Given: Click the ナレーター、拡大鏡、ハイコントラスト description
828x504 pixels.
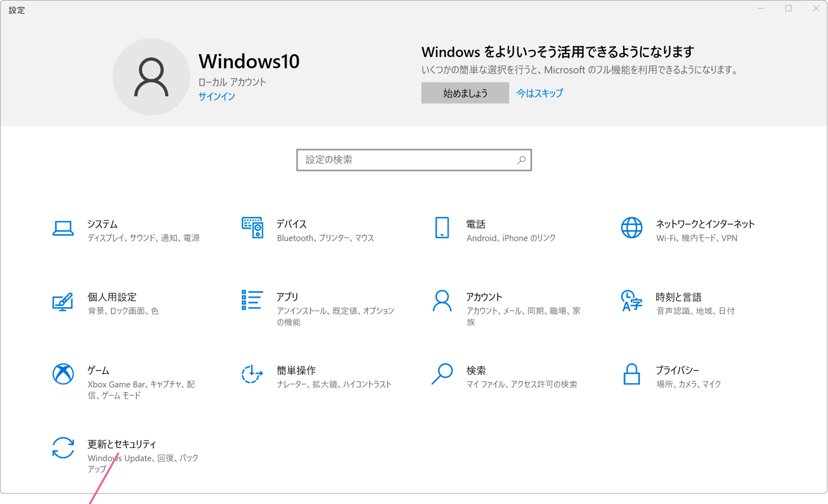Looking at the screenshot, I should (x=334, y=384).
